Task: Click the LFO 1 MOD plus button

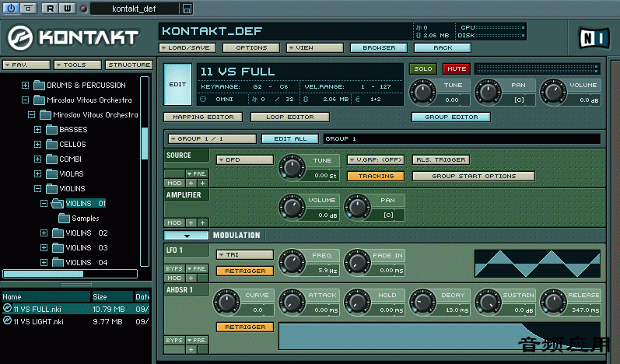Action: (x=191, y=278)
